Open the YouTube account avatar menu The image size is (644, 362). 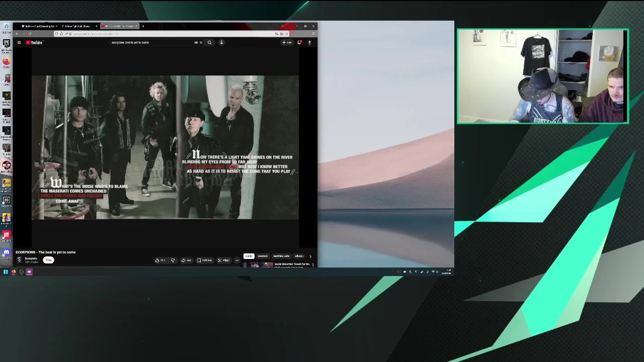point(309,42)
